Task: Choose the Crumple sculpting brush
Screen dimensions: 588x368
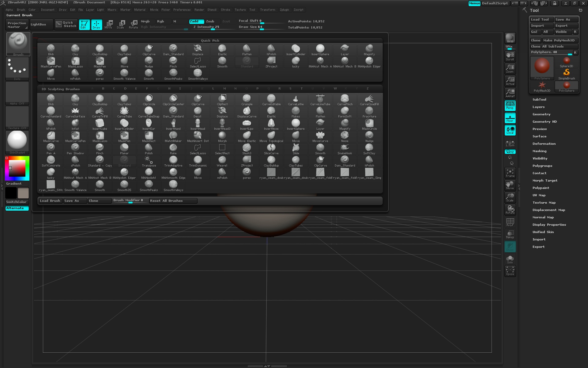Action: (x=247, y=100)
